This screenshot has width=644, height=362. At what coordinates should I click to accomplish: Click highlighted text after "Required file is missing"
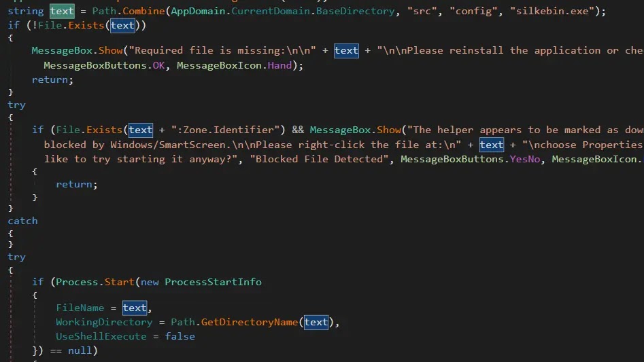tap(346, 50)
